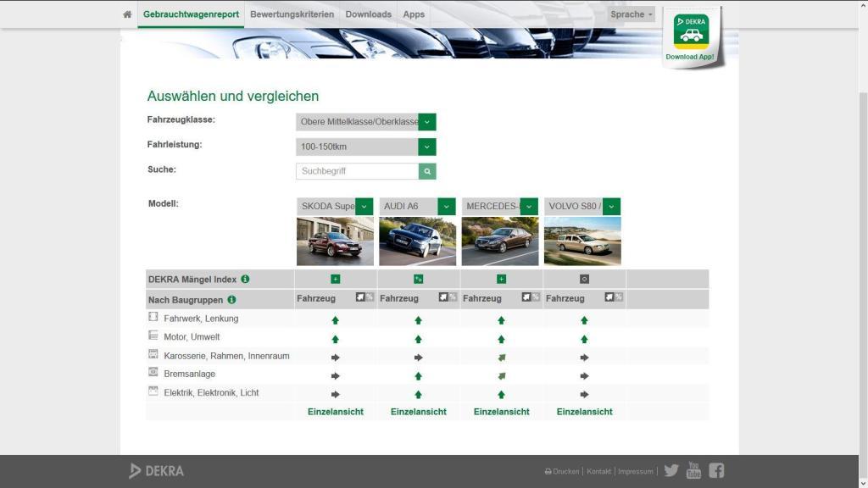Click the Audi A6 Mängel Index rating icon
This screenshot has height=488, width=868.
(419, 280)
